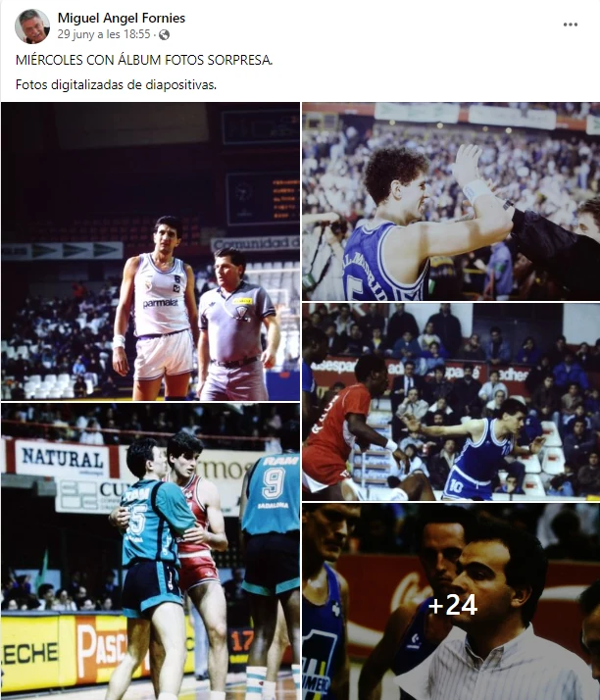Click the timestamp 29 juny a les 18:55

click(104, 34)
